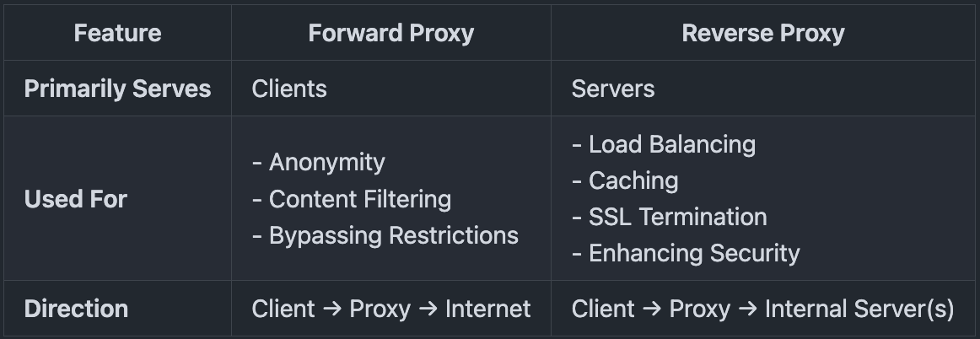Viewport: 980px width, 339px height.
Task: Click Client in Reverse Proxy direction cell
Action: [x=603, y=309]
